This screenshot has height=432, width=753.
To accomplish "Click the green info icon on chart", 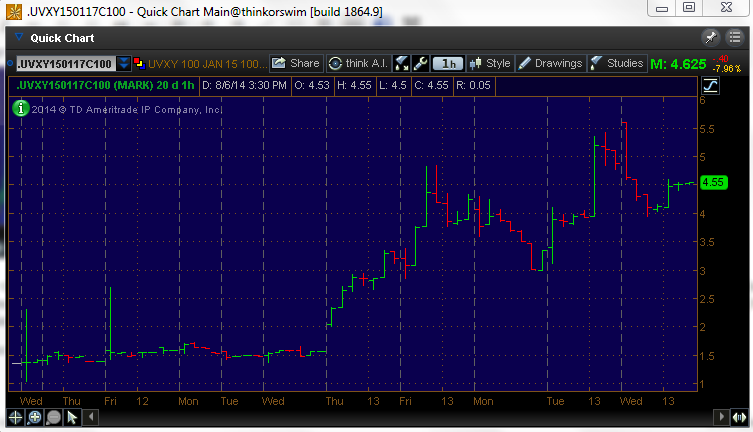I will [18, 108].
